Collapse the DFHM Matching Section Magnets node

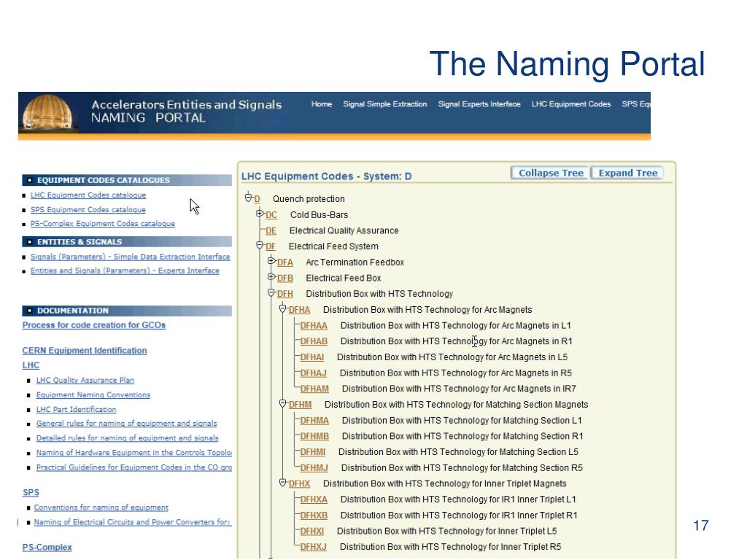click(282, 403)
